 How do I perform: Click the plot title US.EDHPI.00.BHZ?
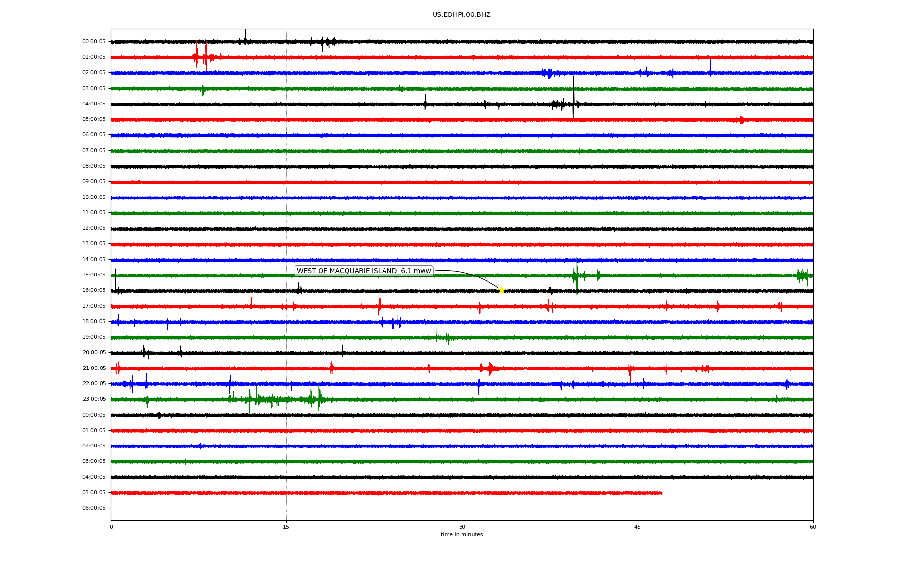point(462,15)
